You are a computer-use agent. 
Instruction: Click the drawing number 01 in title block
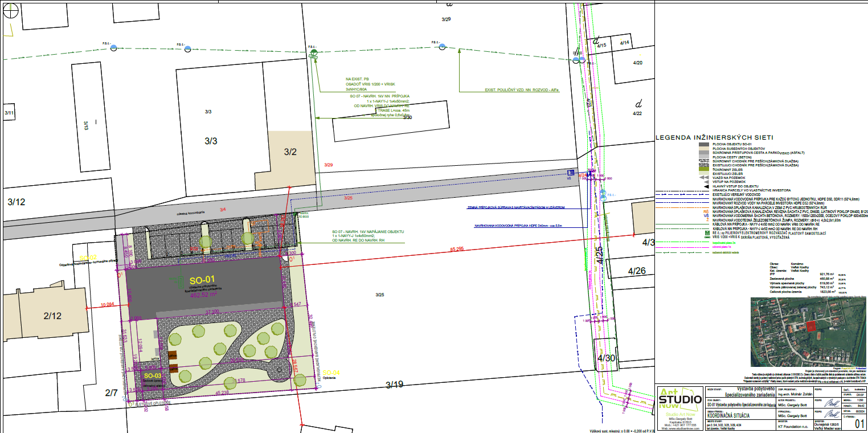click(x=858, y=423)
